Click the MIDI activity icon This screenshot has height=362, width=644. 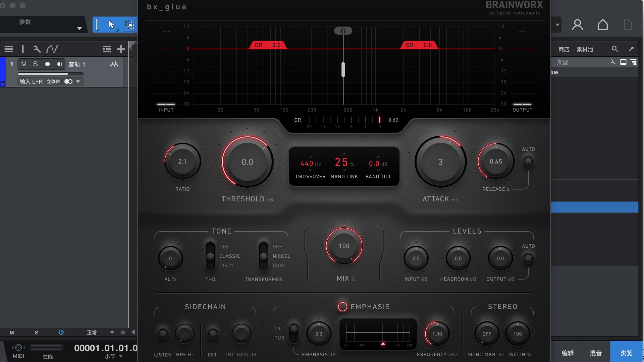[18, 348]
